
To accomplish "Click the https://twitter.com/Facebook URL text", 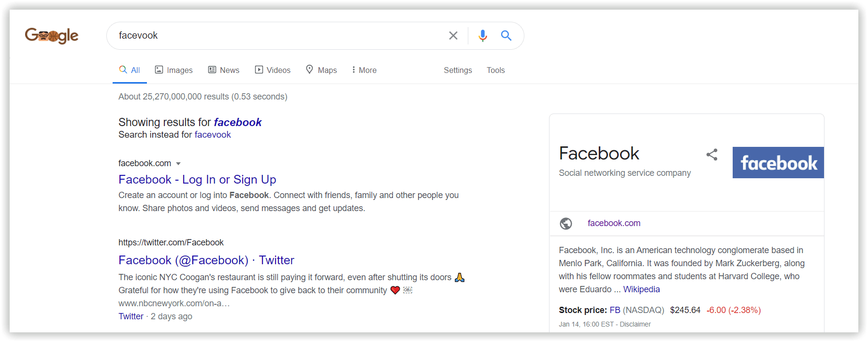I will tap(171, 242).
